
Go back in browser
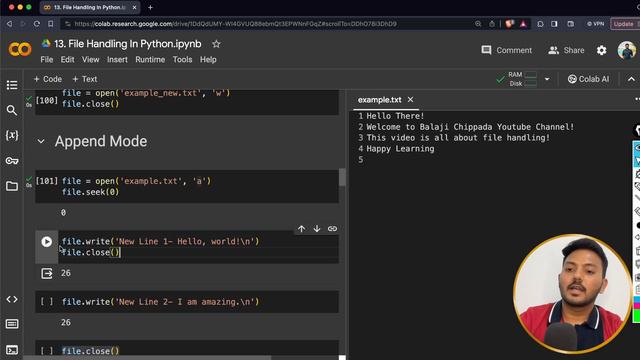click(x=9, y=24)
